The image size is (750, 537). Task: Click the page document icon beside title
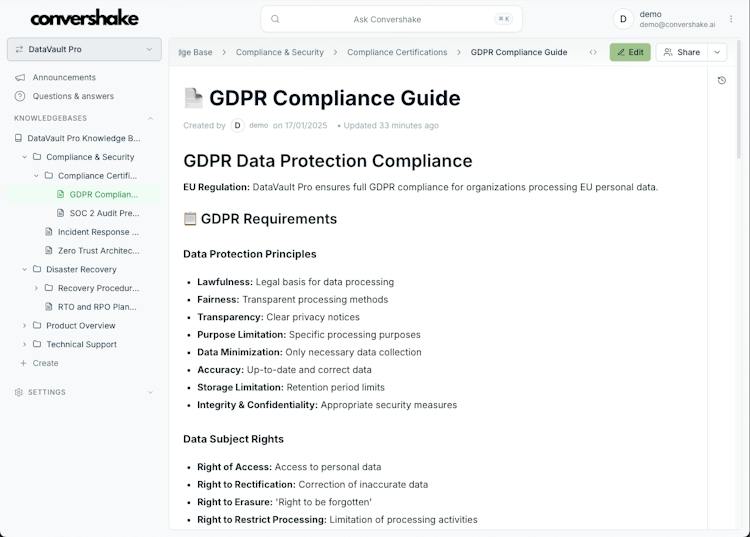(193, 98)
